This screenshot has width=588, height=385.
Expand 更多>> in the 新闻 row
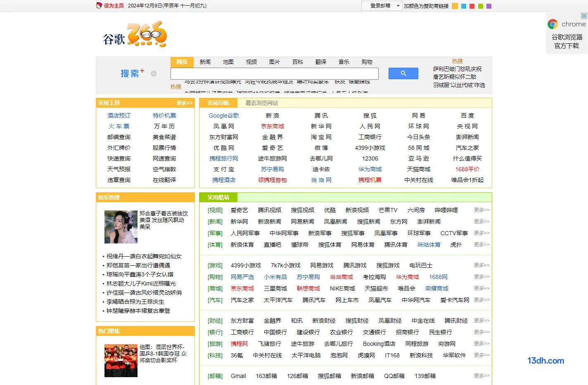tap(481, 222)
